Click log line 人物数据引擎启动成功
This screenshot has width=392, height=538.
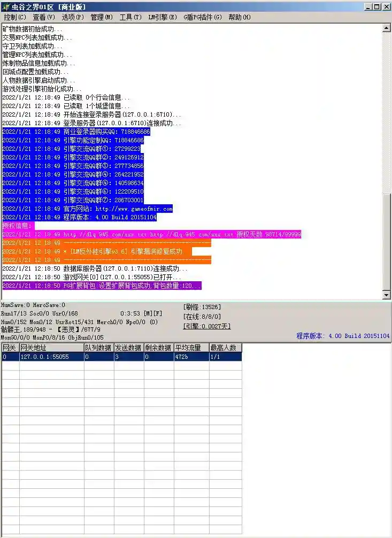pyautogui.click(x=39, y=81)
